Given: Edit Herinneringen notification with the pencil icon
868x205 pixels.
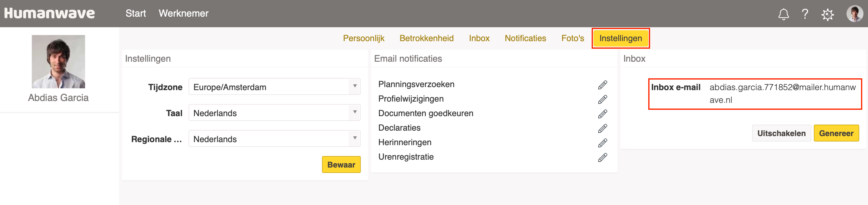Looking at the screenshot, I should [x=603, y=143].
